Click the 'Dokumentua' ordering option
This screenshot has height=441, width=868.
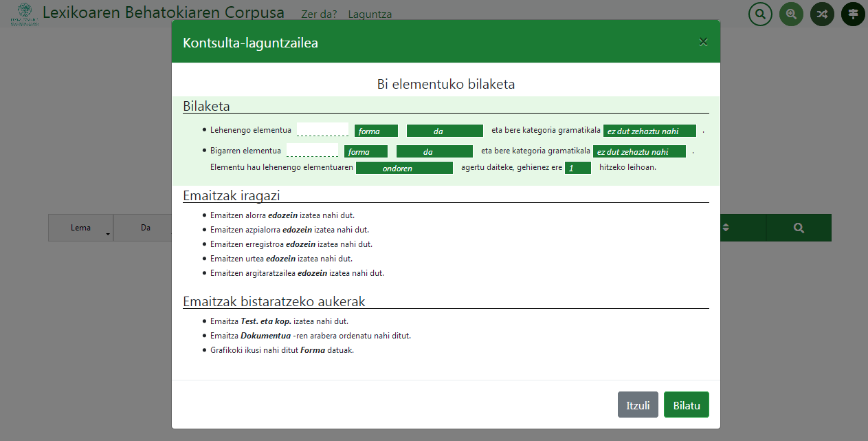click(265, 336)
